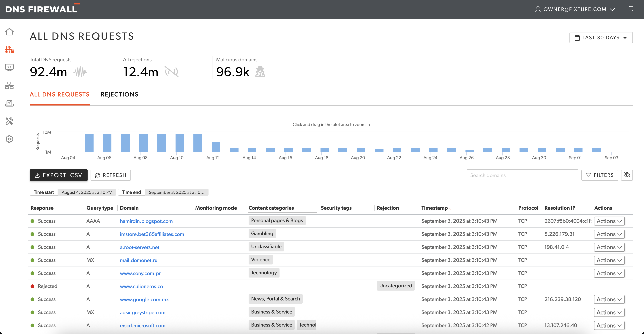Screen dimensions: 644x334
Task: Open the Last 30 Days date dropdown
Action: pyautogui.click(x=601, y=37)
